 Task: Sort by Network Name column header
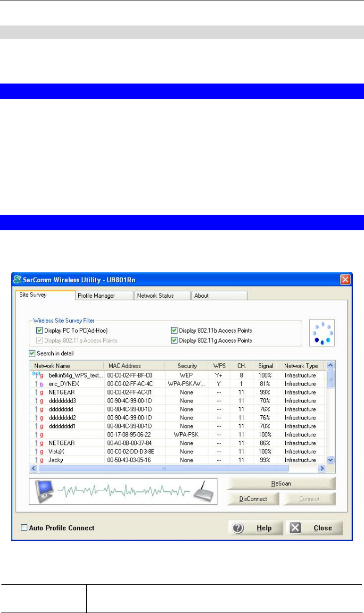coord(66,366)
